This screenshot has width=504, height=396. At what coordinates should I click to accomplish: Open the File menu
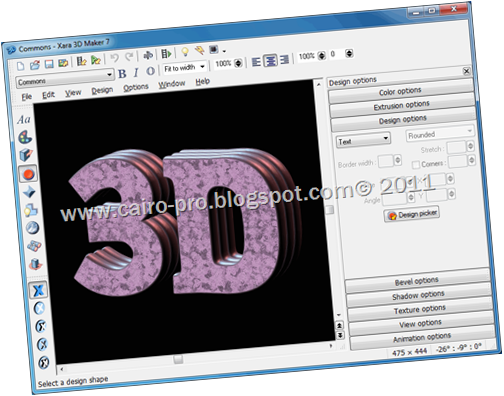(27, 97)
